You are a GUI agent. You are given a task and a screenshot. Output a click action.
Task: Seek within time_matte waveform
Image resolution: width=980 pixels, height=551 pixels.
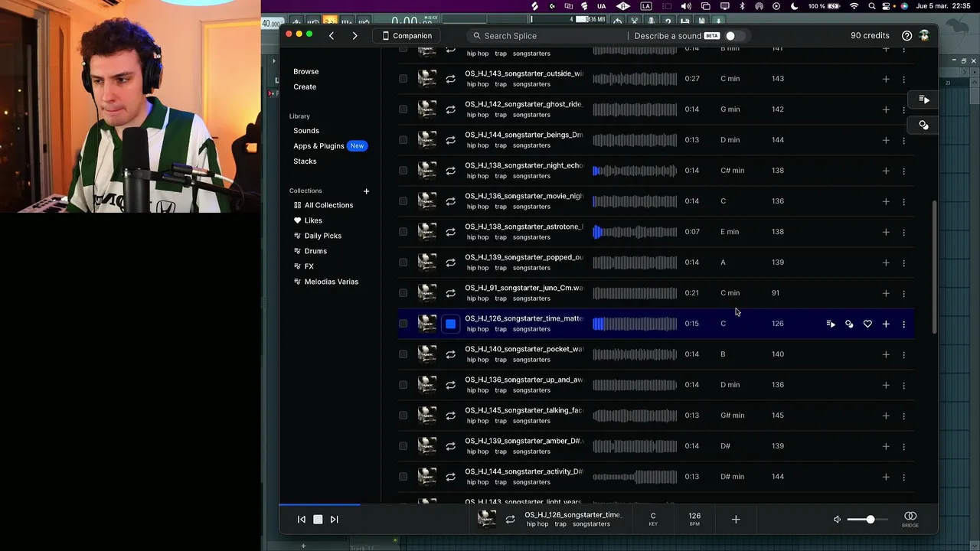(635, 324)
